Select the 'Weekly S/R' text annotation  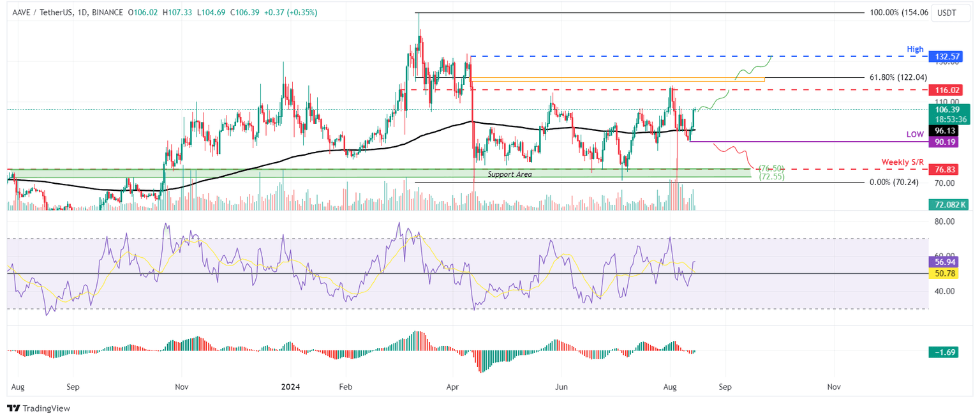coord(903,162)
